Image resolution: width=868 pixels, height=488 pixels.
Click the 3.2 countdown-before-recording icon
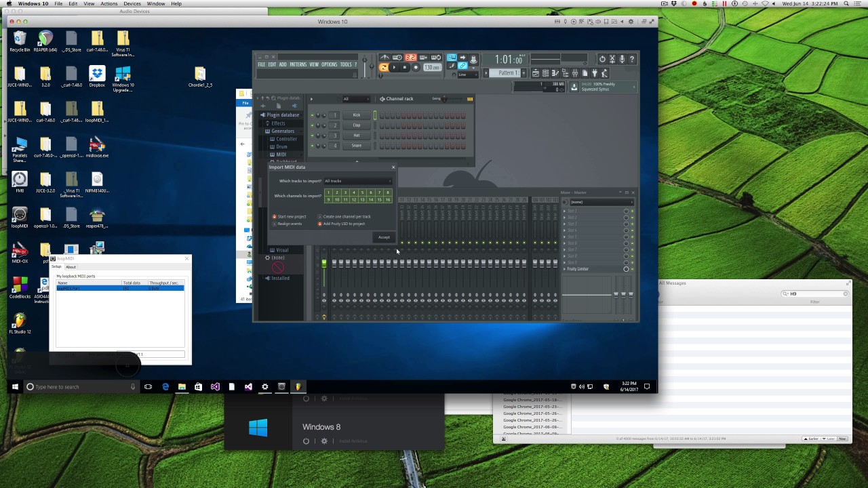[x=410, y=57]
